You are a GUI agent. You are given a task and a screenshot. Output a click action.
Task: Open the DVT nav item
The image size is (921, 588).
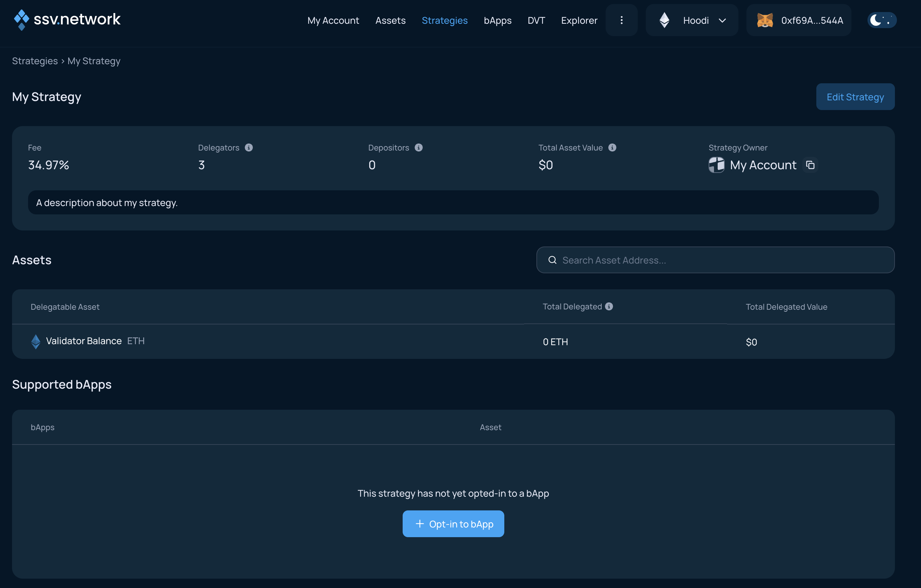coord(536,20)
